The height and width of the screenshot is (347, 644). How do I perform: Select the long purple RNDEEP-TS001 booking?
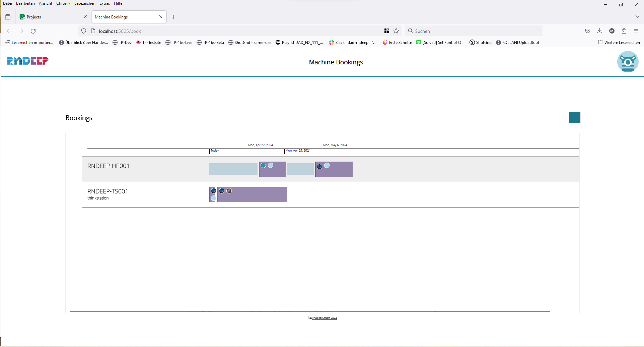[258, 197]
